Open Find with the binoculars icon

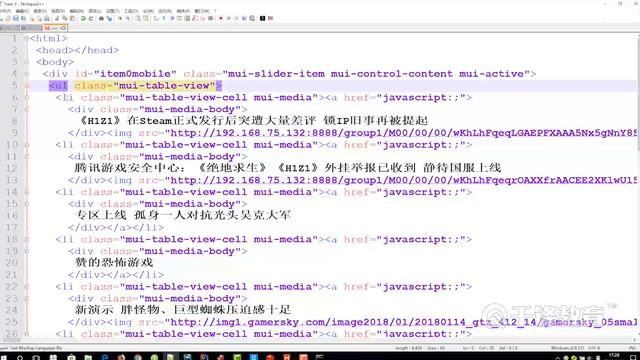coord(101,18)
